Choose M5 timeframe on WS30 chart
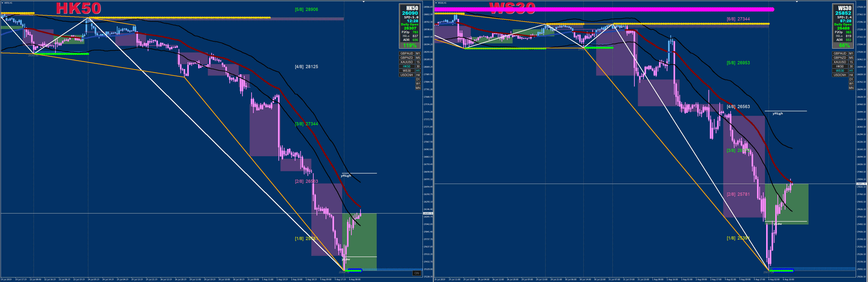The height and width of the screenshot is (282, 868). pos(851,58)
